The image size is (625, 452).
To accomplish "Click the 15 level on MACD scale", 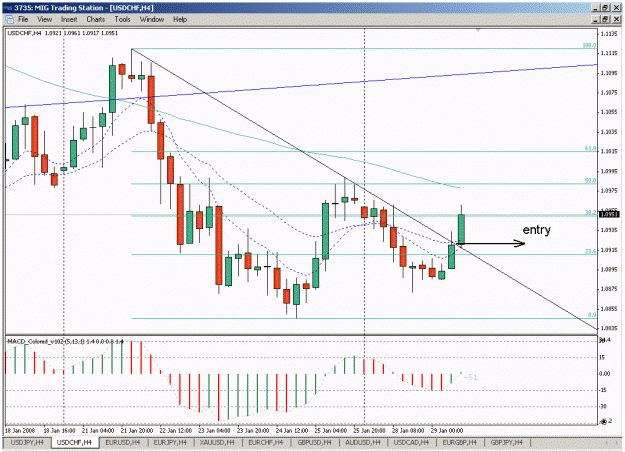I will [602, 357].
